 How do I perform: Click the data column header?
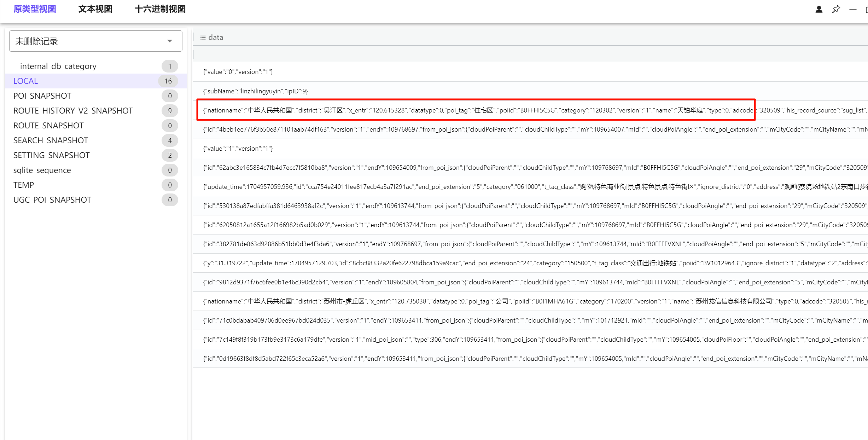coord(216,37)
